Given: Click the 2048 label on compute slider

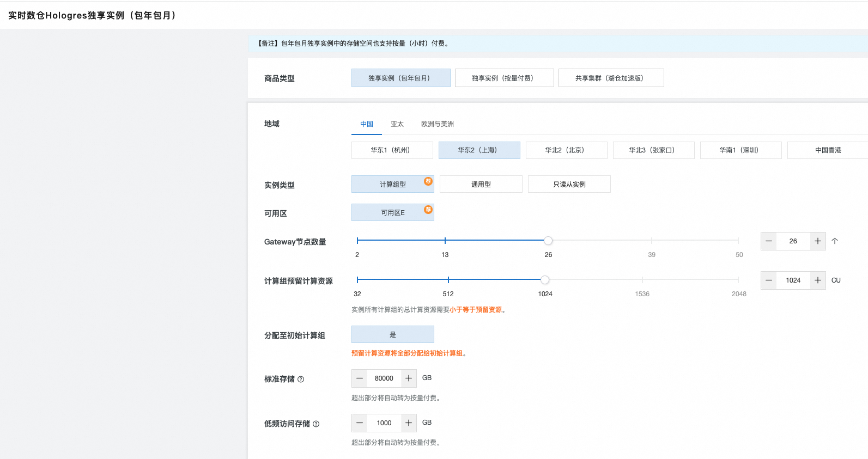Looking at the screenshot, I should 739,294.
